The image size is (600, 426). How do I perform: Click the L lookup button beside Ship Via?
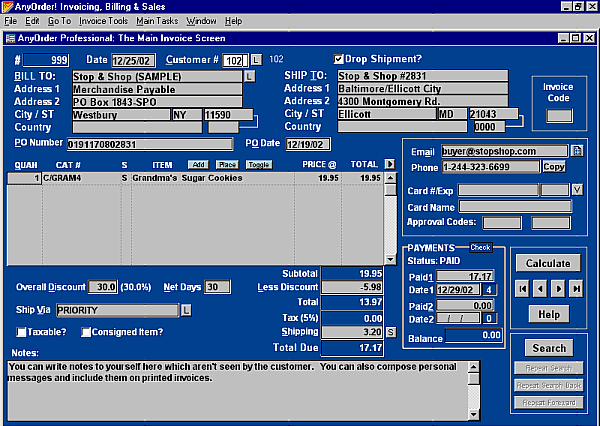pyautogui.click(x=186, y=310)
